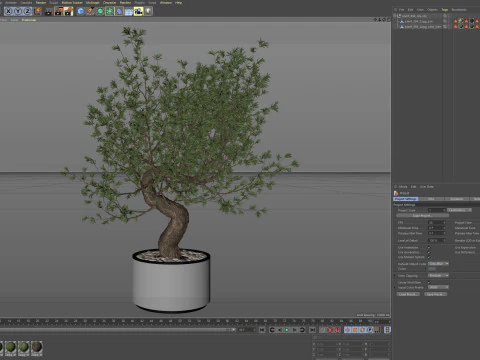Select the Project Settings tab
This screenshot has width=480, height=360.
tap(406, 199)
